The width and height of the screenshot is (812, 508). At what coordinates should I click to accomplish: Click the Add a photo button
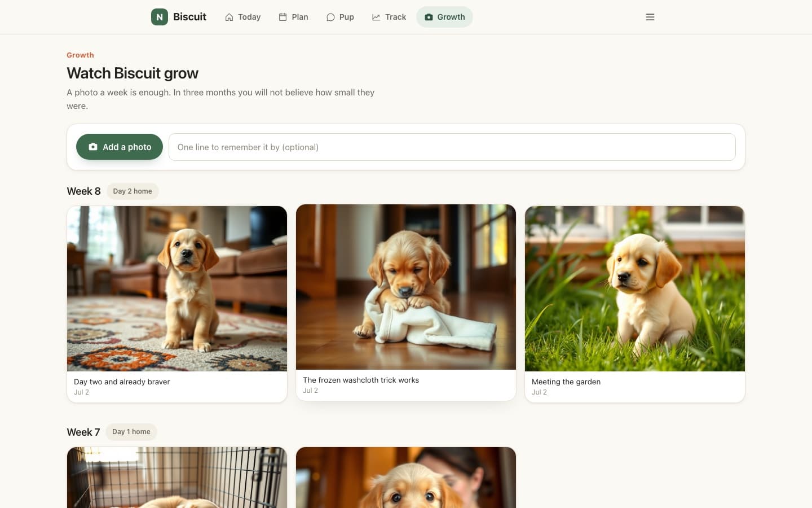(120, 147)
